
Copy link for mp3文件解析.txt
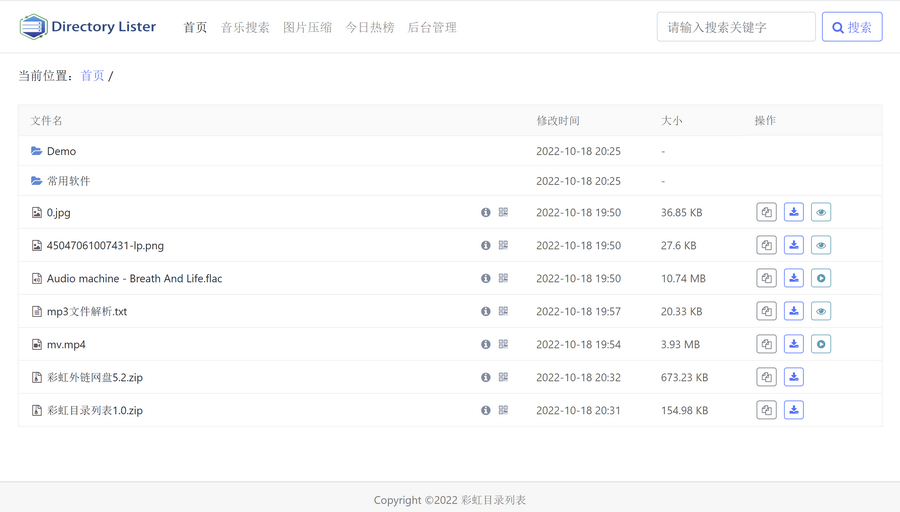click(x=766, y=311)
